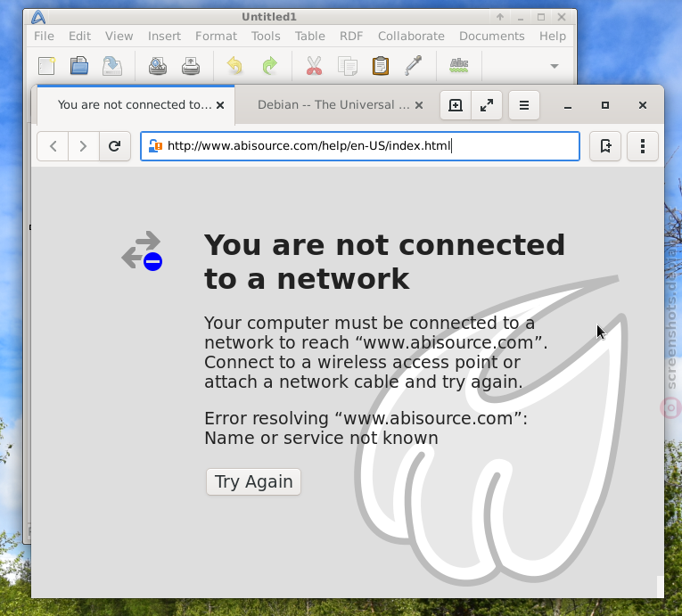Click the 'You are not connected to a network' heading
This screenshot has width=682, height=616.
tap(384, 261)
